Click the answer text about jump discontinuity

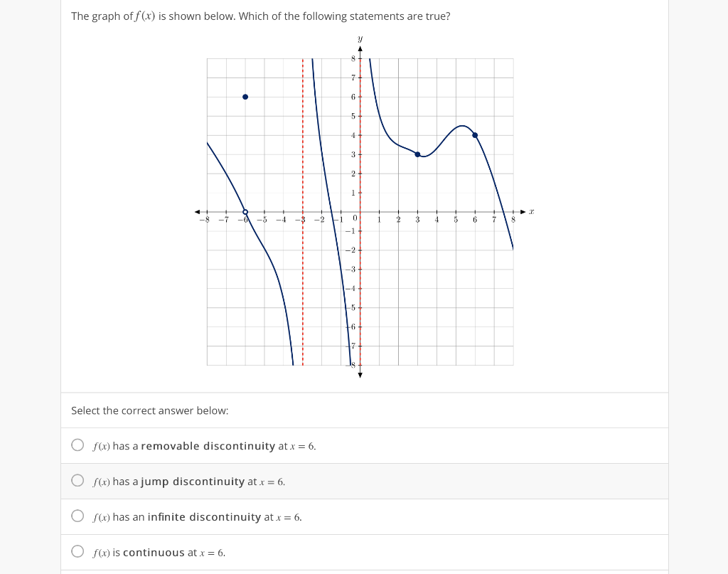click(x=188, y=482)
